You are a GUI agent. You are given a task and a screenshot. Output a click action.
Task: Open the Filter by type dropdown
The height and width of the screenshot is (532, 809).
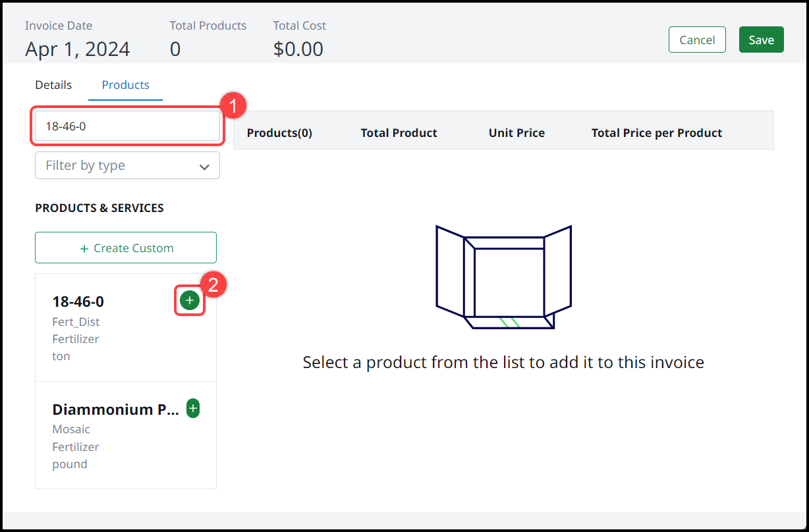(127, 166)
